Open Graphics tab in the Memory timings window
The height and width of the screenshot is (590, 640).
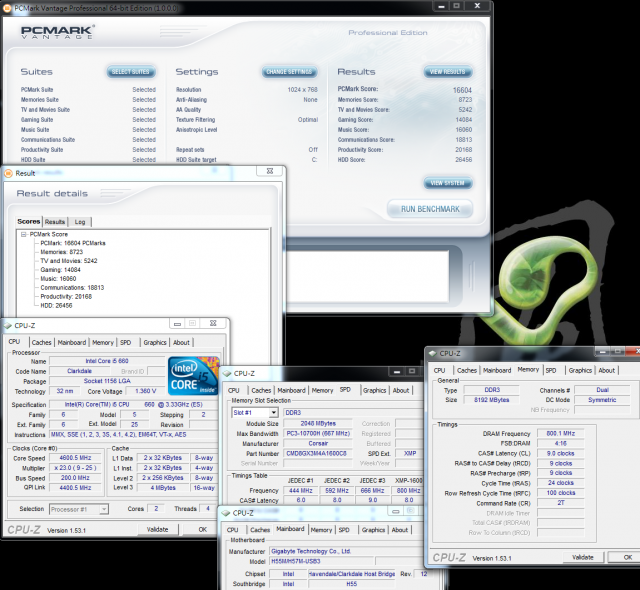point(580,370)
